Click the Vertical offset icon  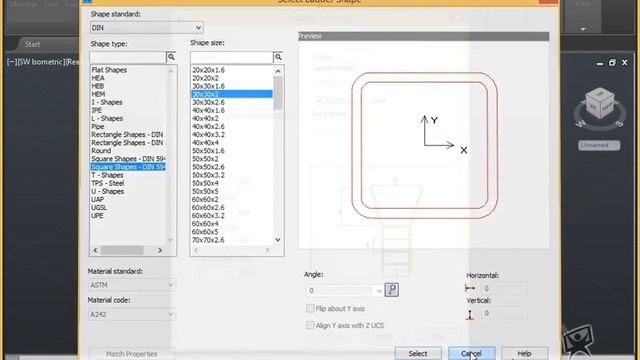coord(470,314)
